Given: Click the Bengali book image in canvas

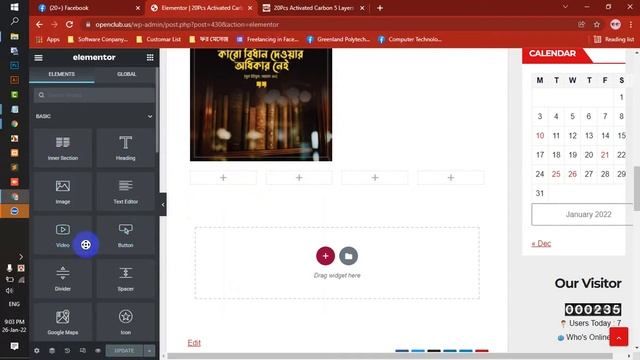Looking at the screenshot, I should coord(261,104).
